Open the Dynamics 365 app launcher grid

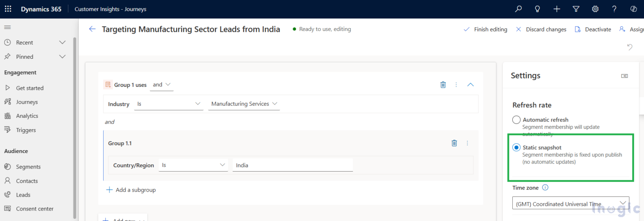pyautogui.click(x=8, y=9)
